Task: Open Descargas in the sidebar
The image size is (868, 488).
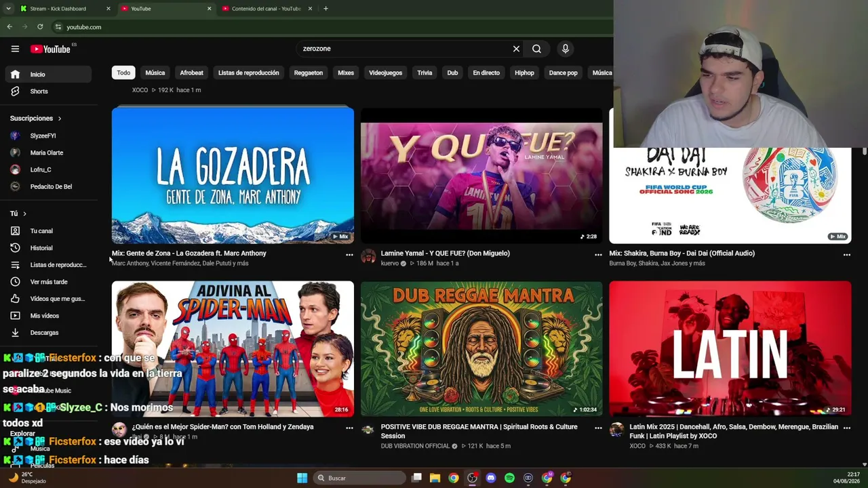Action: pos(47,333)
